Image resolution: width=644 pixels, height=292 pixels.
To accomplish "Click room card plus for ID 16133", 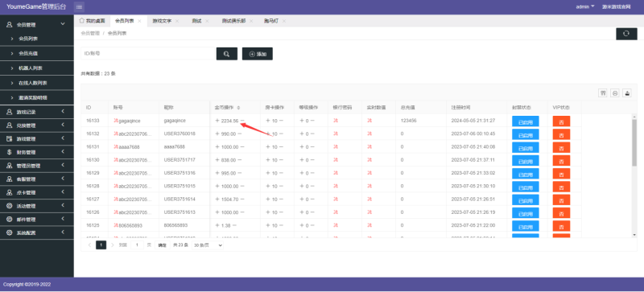I will (x=268, y=121).
